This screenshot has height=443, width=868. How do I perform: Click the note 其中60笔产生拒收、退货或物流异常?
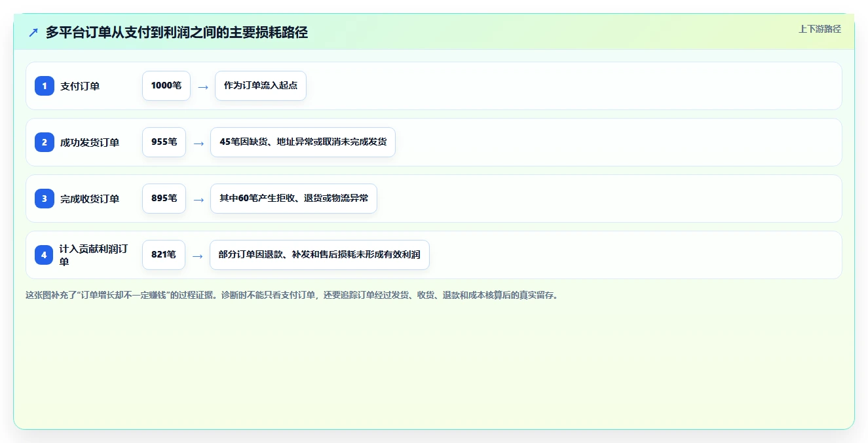[x=294, y=199]
